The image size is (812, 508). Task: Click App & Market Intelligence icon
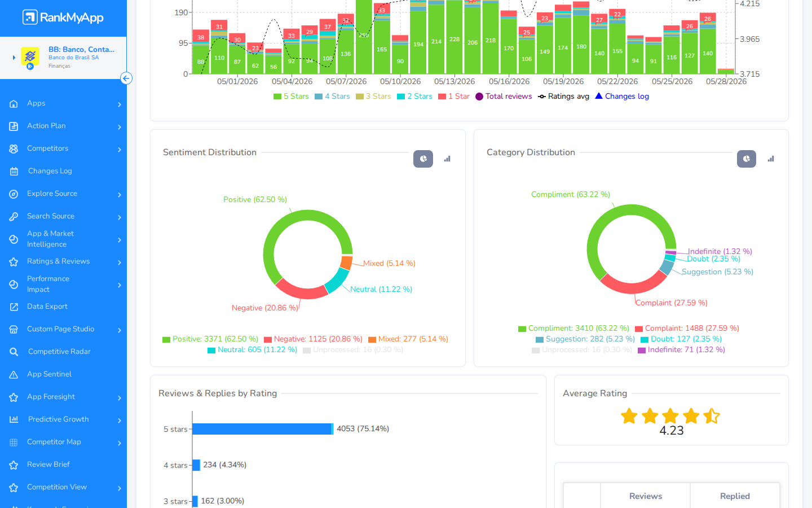pos(14,239)
